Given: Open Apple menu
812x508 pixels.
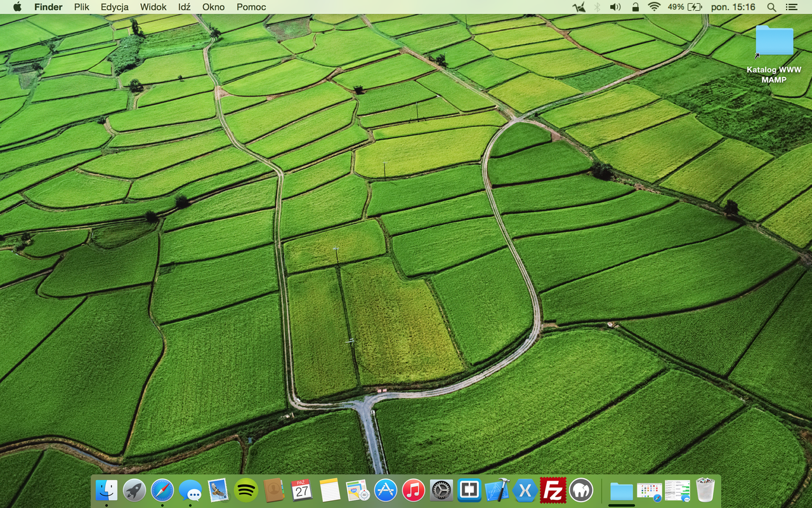Looking at the screenshot, I should (17, 7).
